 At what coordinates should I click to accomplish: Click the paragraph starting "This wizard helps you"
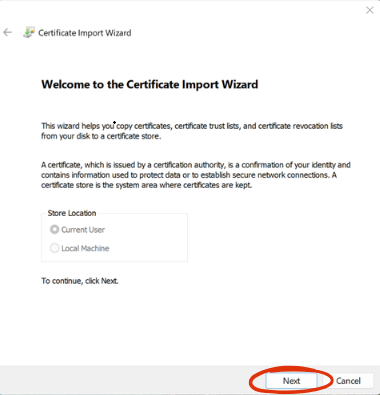192,131
